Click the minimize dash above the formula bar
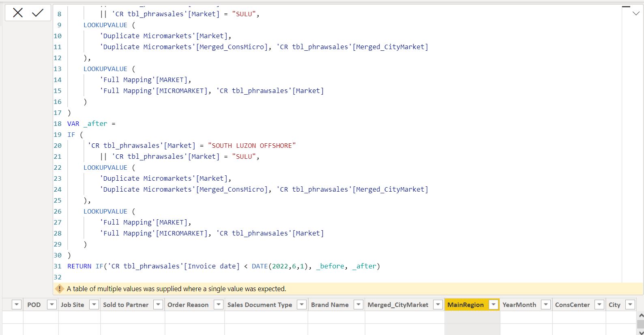The image size is (644, 335). [x=627, y=6]
